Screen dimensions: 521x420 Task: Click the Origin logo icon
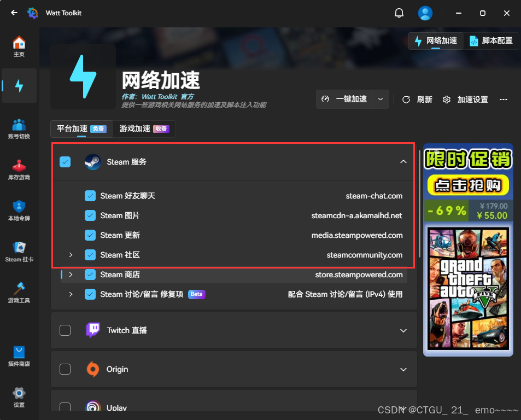pyautogui.click(x=93, y=369)
